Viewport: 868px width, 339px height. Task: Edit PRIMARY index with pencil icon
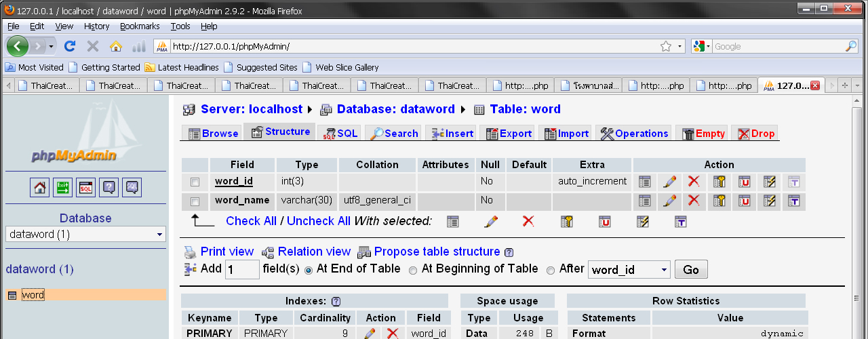coord(370,334)
